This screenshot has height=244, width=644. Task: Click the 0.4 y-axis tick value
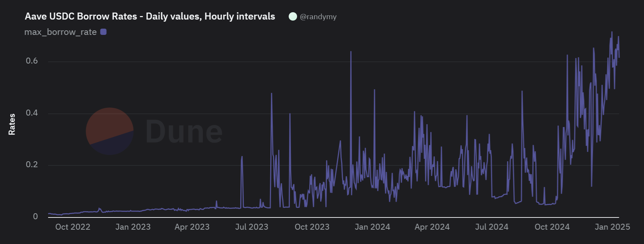pos(32,113)
